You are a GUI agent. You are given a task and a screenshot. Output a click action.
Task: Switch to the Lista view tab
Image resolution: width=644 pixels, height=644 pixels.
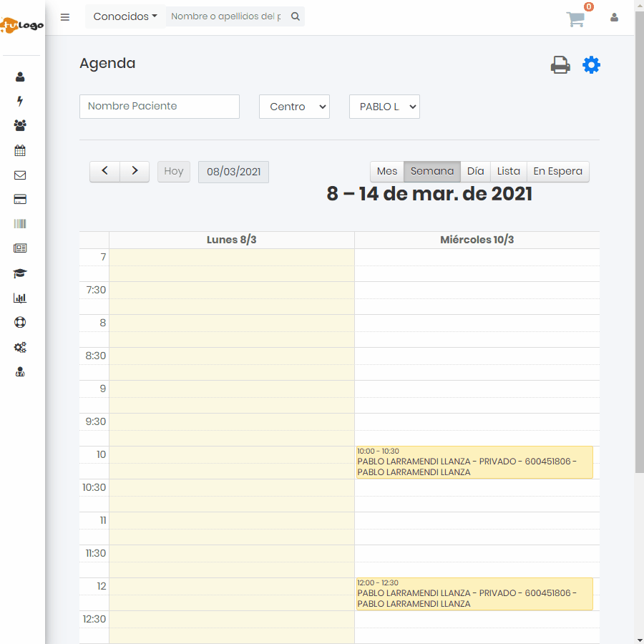coord(508,172)
